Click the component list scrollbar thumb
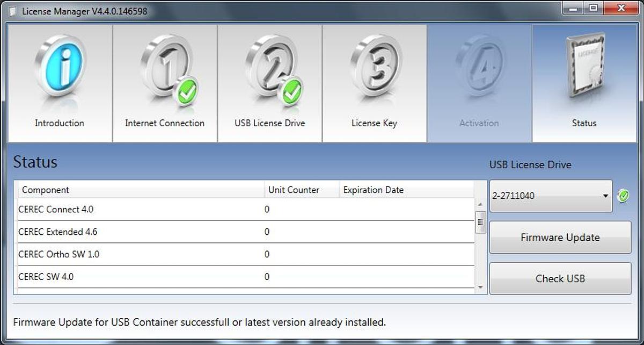The height and width of the screenshot is (345, 644). (x=480, y=222)
